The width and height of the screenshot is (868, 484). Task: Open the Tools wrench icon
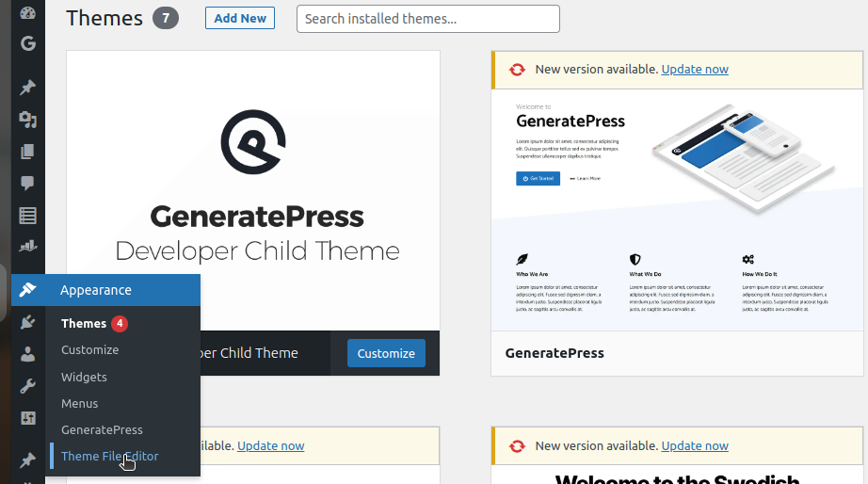point(27,386)
